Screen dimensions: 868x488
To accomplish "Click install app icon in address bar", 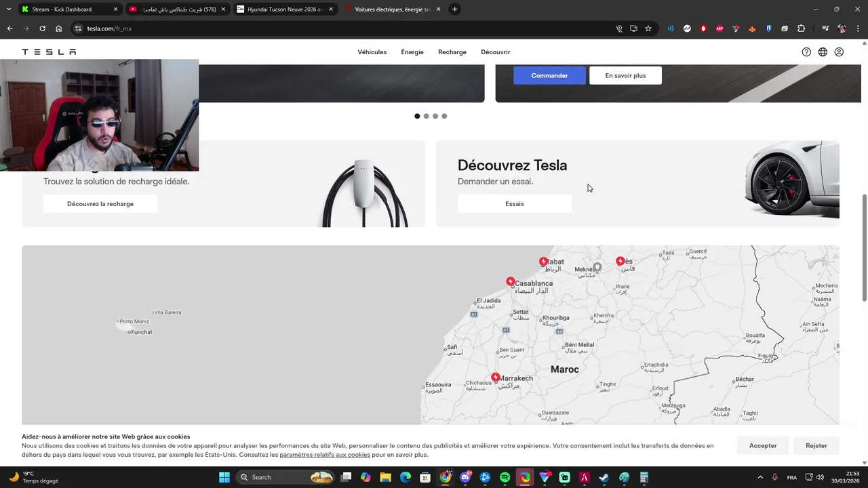I will [x=633, y=28].
